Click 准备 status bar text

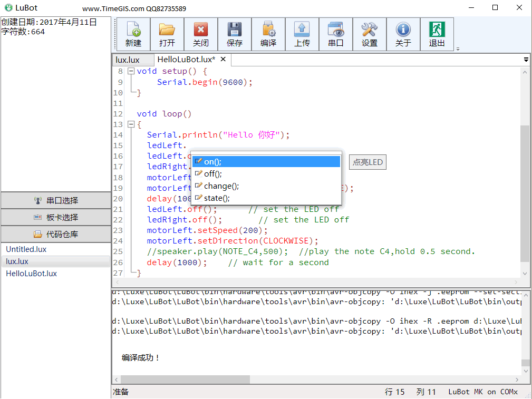pyautogui.click(x=121, y=392)
